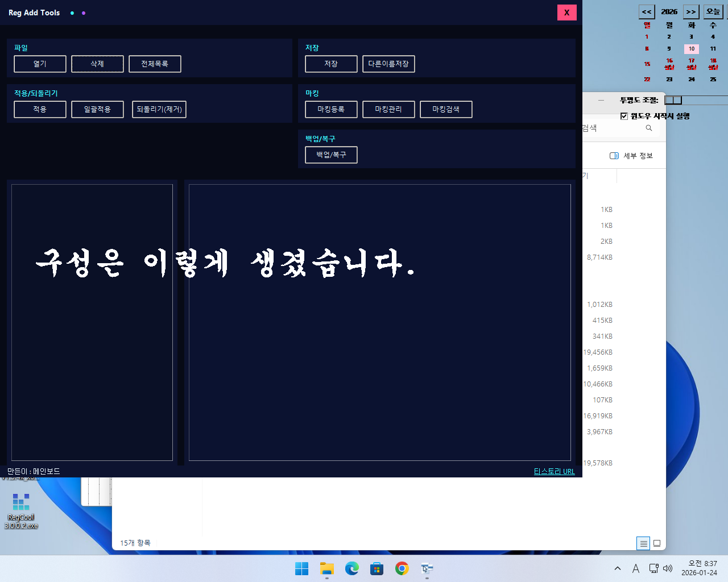Click 다른이름저장 save-as button
The width and height of the screenshot is (728, 582).
coord(388,64)
